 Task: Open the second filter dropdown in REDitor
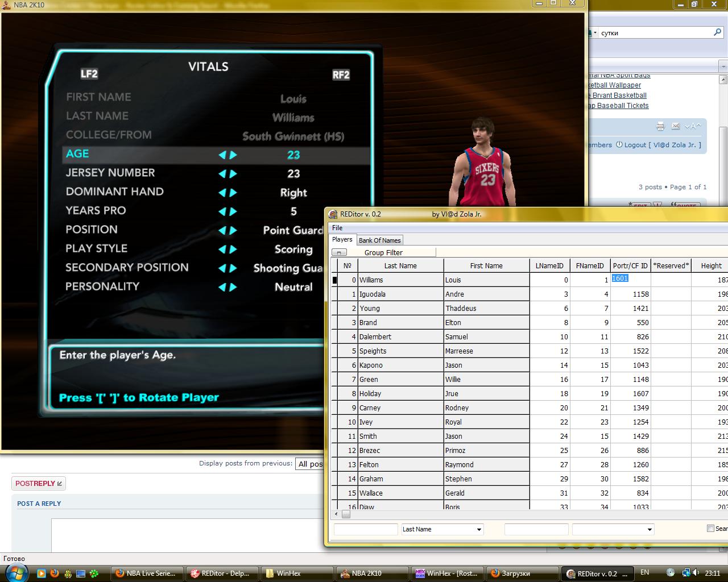650,530
